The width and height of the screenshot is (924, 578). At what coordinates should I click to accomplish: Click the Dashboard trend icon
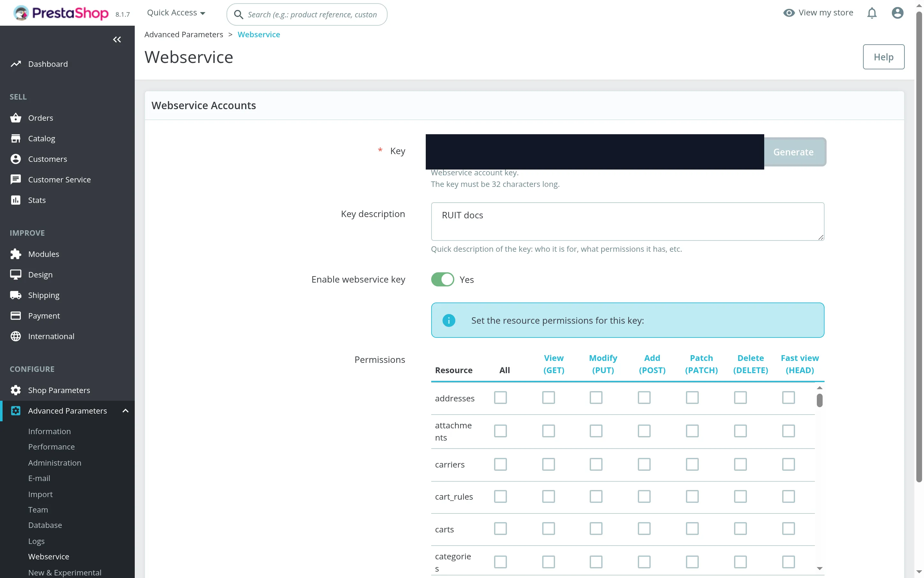(x=16, y=64)
